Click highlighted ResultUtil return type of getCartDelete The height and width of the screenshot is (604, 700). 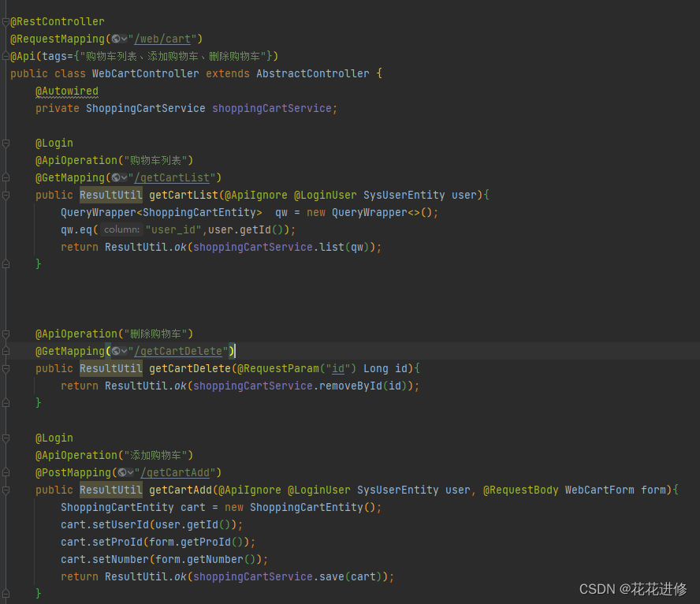tap(111, 369)
